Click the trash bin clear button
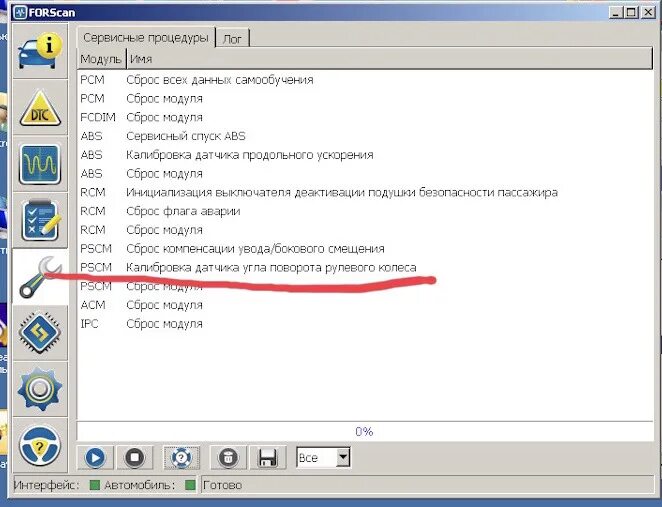This screenshot has height=507, width=662. click(x=228, y=458)
